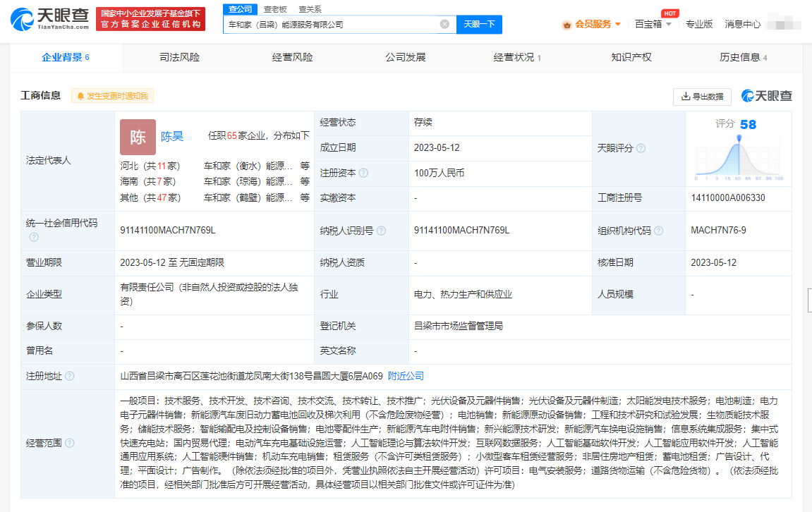Open 陈昊 legal representative link
This screenshot has width=812, height=512.
click(x=172, y=136)
